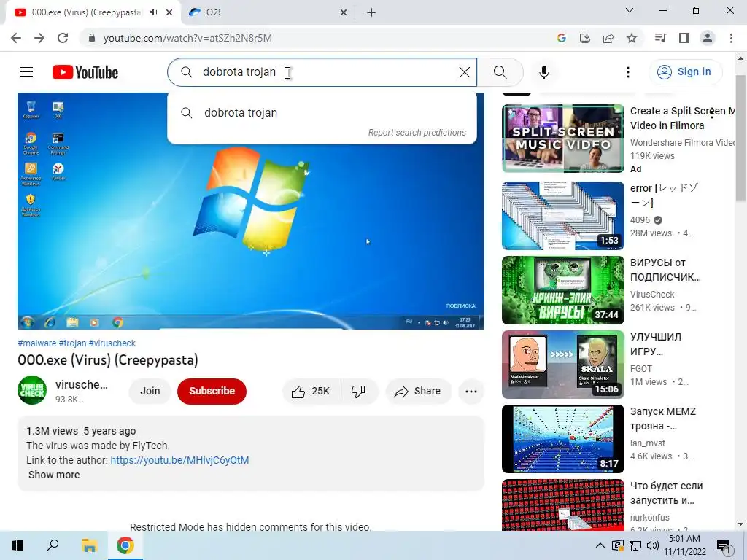Select the 'dobrota trojan' search suggestion

322,113
